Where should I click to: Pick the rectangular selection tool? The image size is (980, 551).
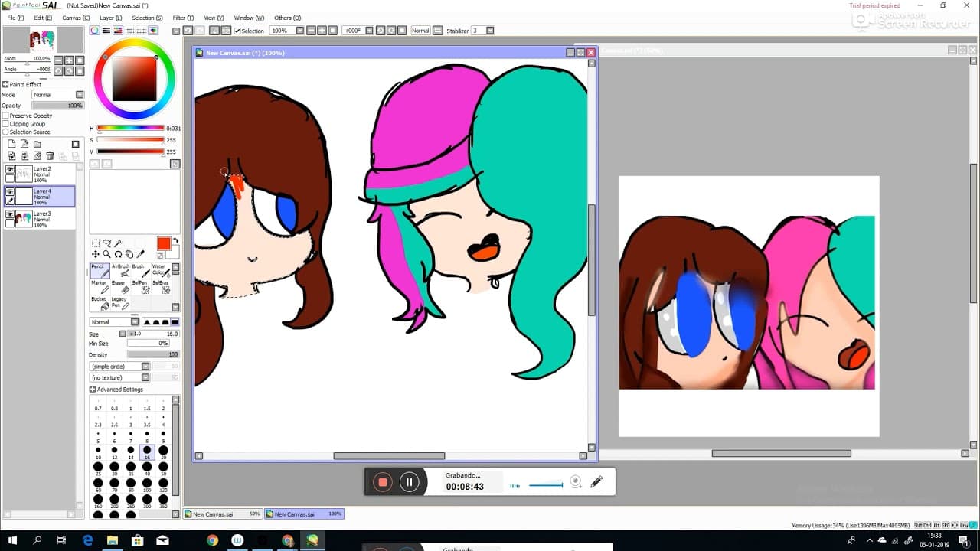tap(96, 243)
